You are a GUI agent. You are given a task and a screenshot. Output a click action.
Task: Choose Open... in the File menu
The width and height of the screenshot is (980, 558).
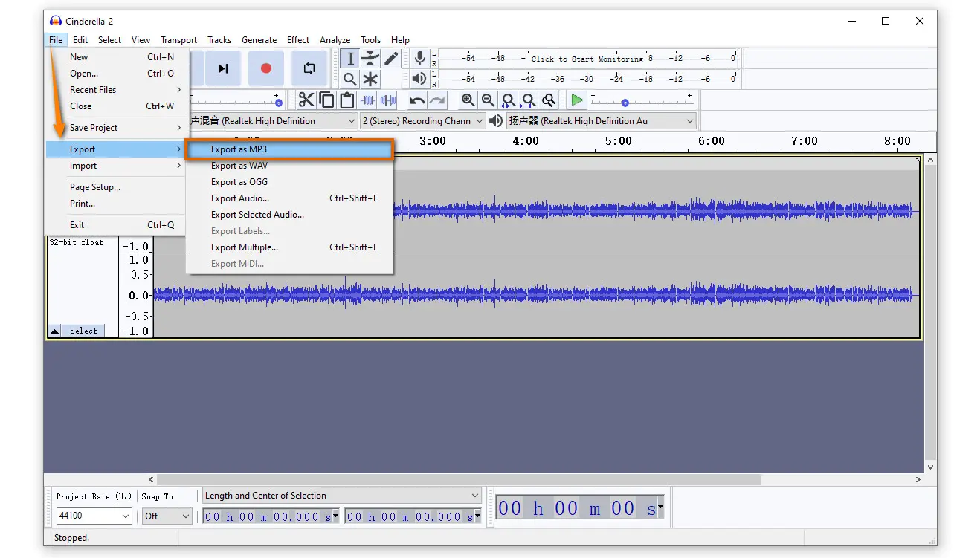(x=116, y=74)
